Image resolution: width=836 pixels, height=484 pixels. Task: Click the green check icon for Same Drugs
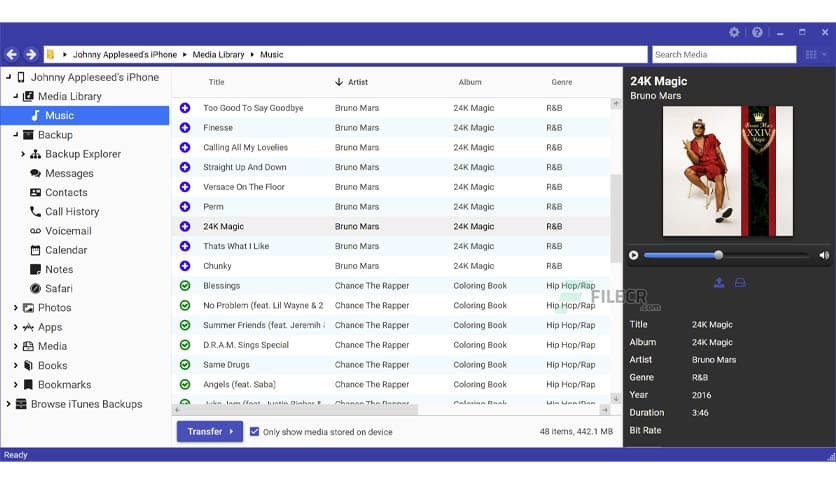pos(185,365)
